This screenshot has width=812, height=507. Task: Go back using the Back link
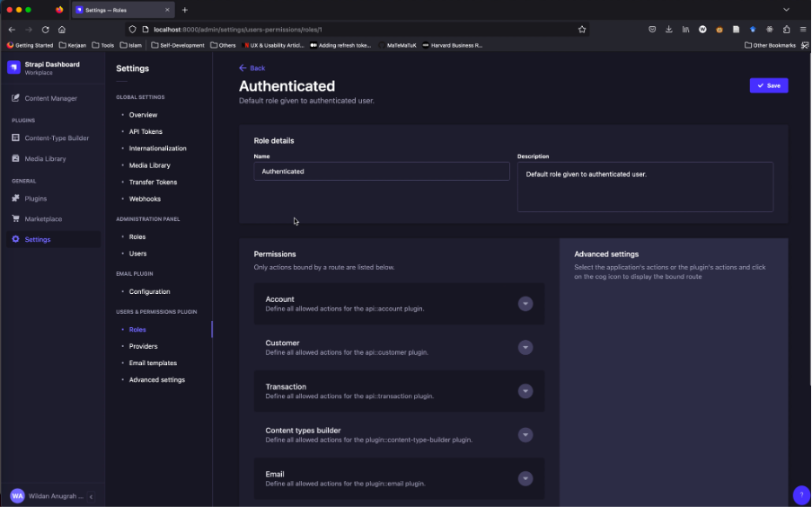(x=252, y=68)
